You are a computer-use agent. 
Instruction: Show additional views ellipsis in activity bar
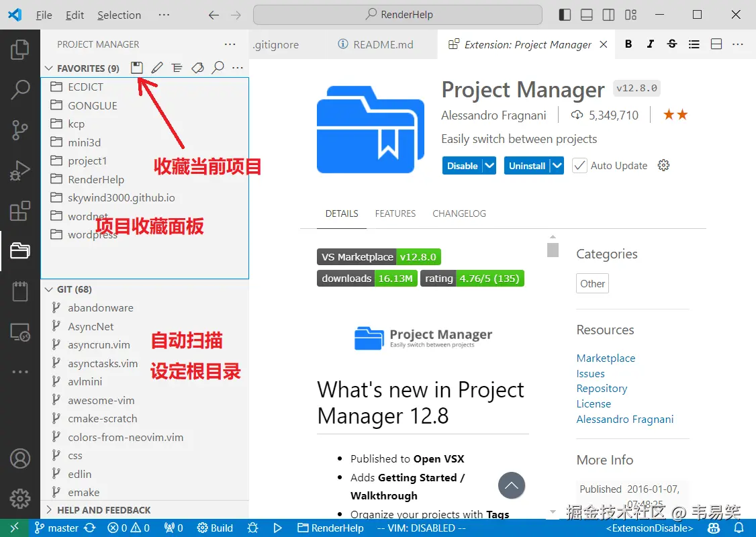(19, 372)
